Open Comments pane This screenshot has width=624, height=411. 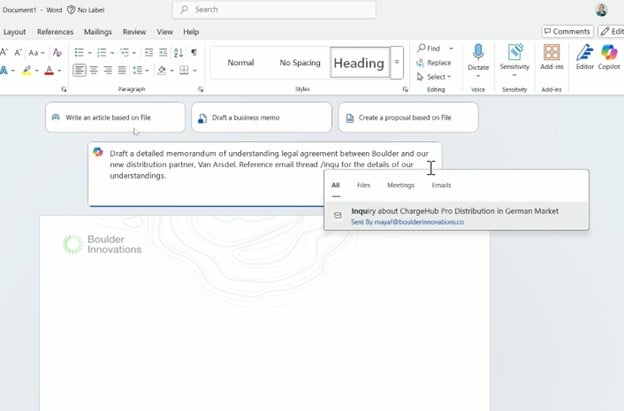click(567, 31)
